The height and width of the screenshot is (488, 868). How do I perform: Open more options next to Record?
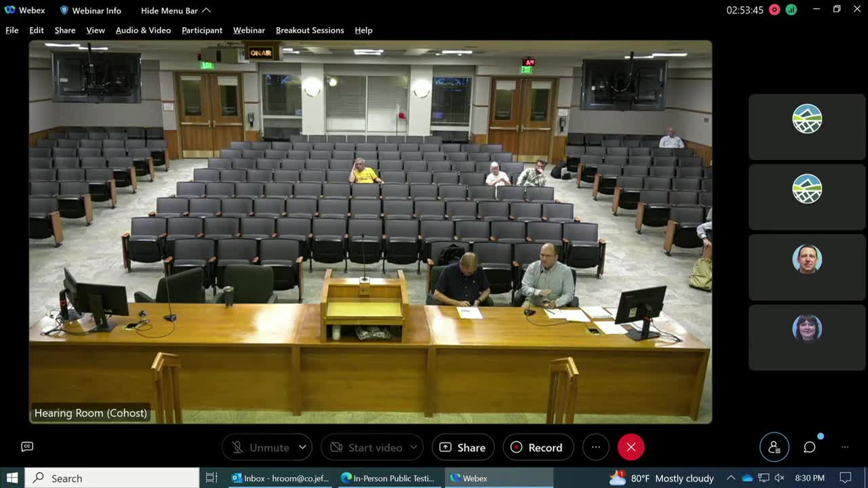click(x=596, y=447)
